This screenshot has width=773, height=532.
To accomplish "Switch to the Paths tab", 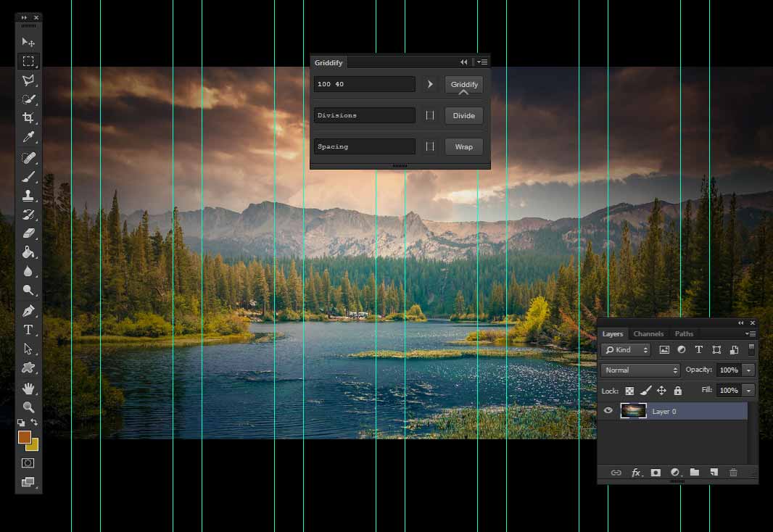I will [684, 334].
